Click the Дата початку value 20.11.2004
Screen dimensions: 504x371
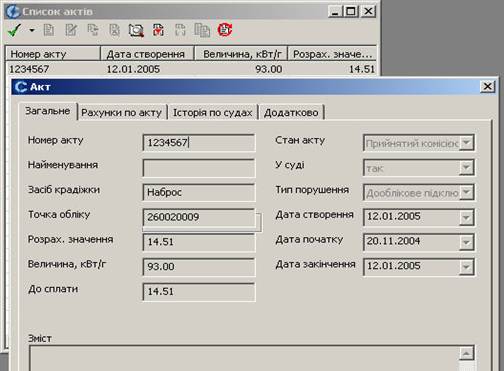point(394,241)
